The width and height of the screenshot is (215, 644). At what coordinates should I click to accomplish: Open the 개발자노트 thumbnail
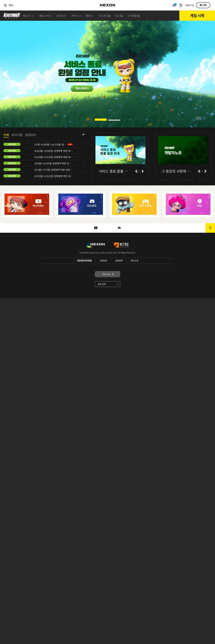183,150
